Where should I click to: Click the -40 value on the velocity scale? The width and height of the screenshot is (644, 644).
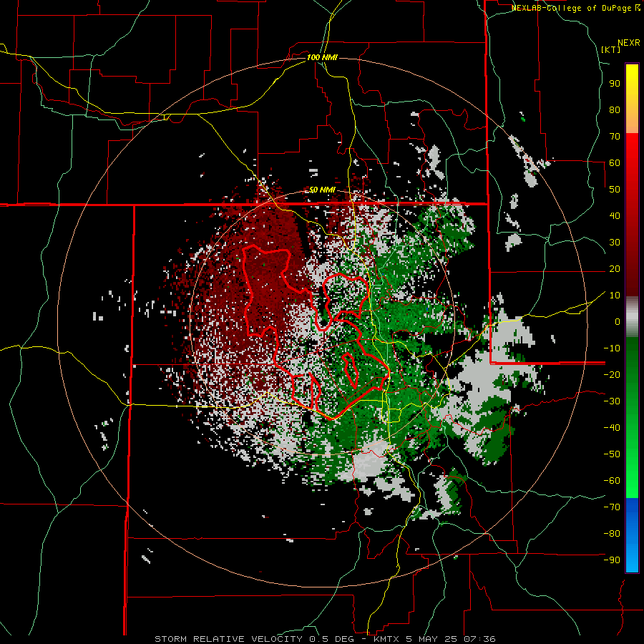coord(612,428)
